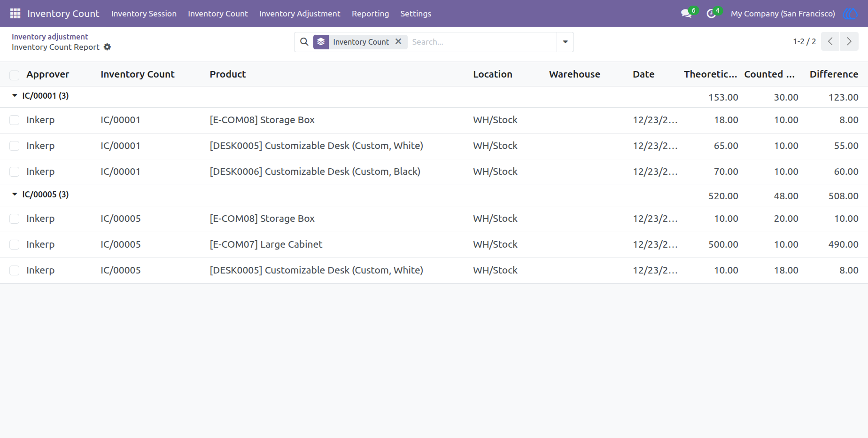Click the My Company (San Francisco) switcher
The height and width of the screenshot is (438, 868).
coord(783,14)
